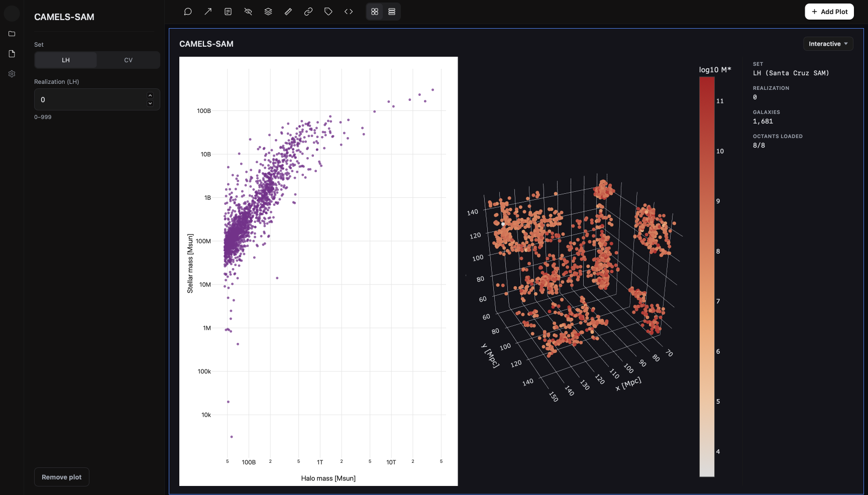Switch to stacked rows layout view
Viewport: 868px width, 495px height.
pos(392,12)
